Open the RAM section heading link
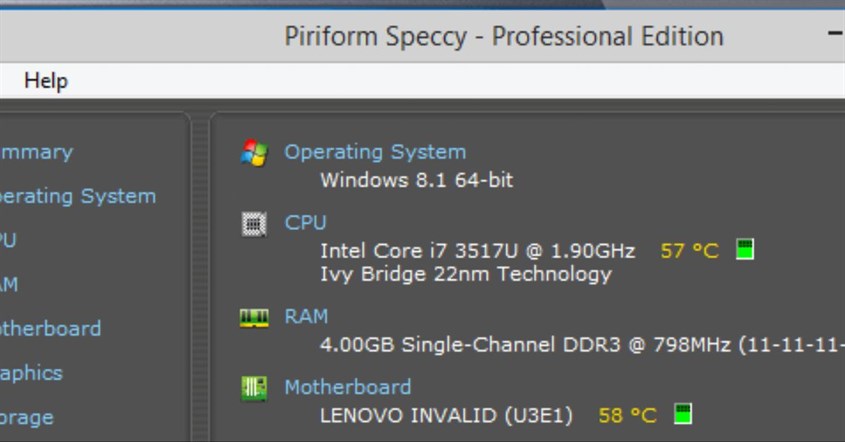The height and width of the screenshot is (442, 845). coord(306,316)
